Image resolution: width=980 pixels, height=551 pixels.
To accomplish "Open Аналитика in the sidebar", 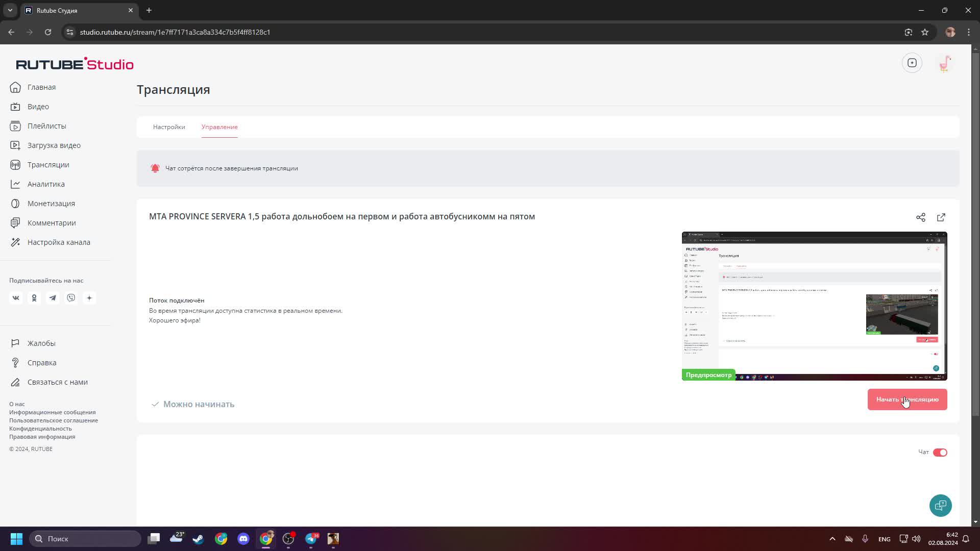I will pyautogui.click(x=46, y=184).
